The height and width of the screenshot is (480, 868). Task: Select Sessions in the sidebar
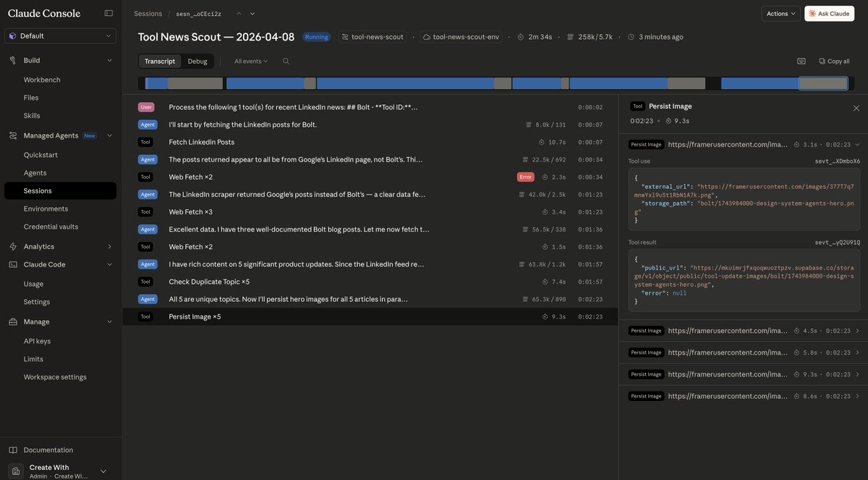point(60,191)
